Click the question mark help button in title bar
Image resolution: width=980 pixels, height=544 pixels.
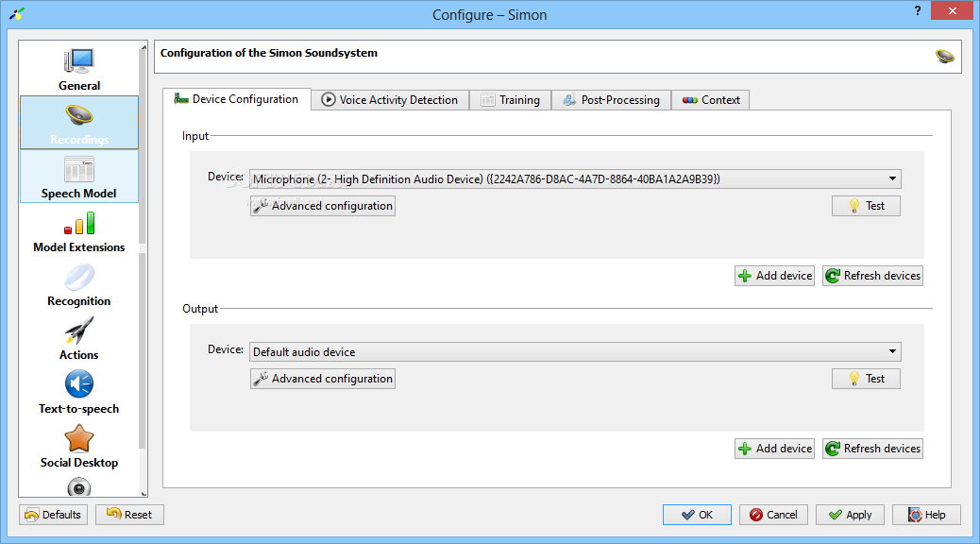coord(918,10)
